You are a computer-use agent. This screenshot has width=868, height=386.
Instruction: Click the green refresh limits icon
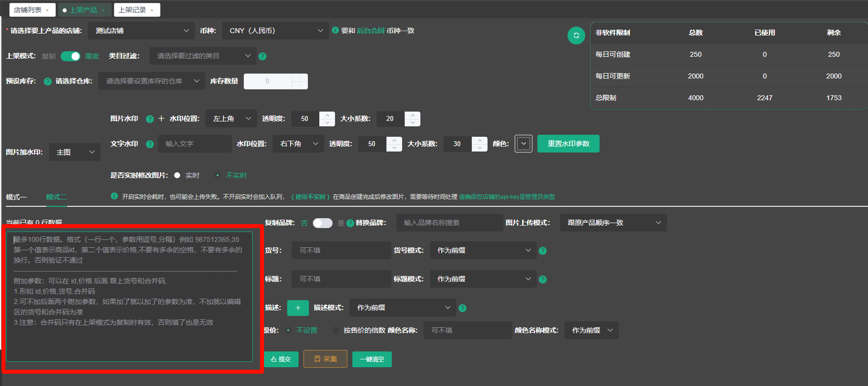(x=576, y=36)
